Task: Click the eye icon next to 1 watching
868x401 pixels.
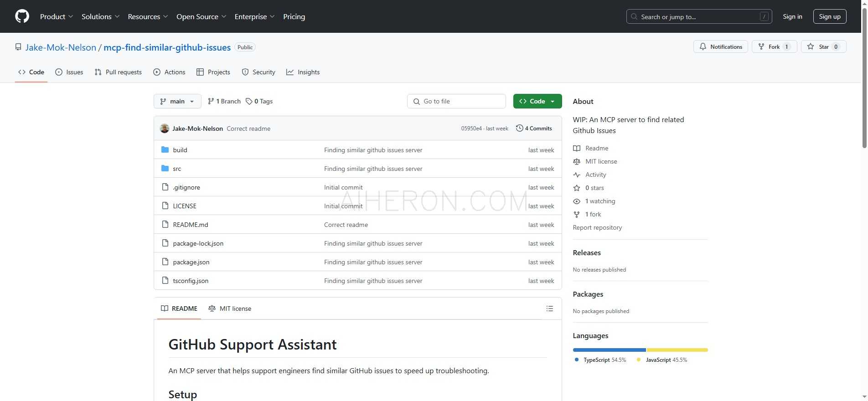Action: [x=577, y=201]
